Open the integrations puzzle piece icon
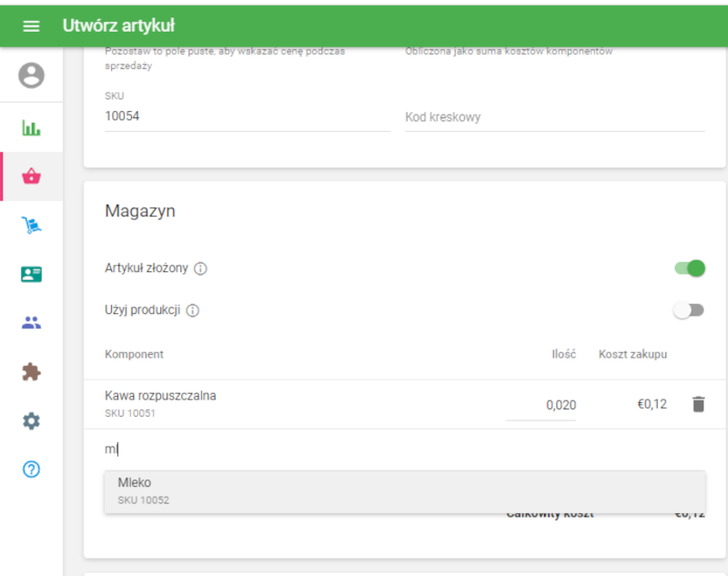Screen dimensions: 728x576 point(31,371)
